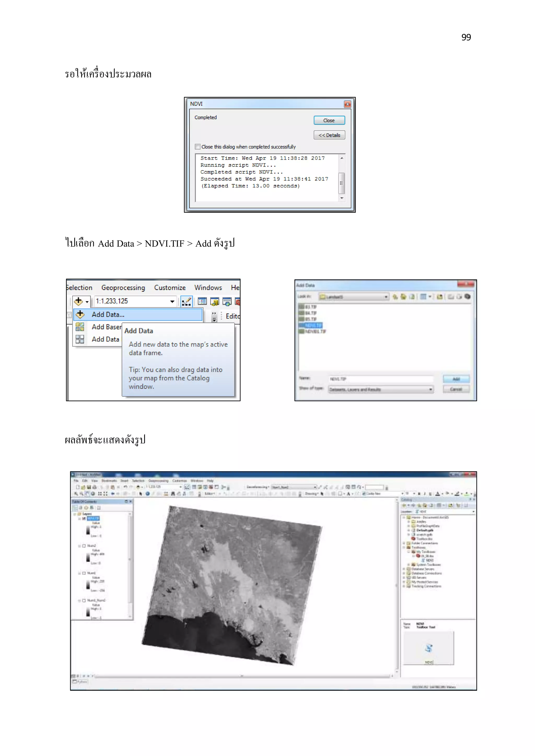Image resolution: width=535 pixels, height=756 pixels.
Task: Click Cancel in the Add Data dialog
Action: (456, 389)
